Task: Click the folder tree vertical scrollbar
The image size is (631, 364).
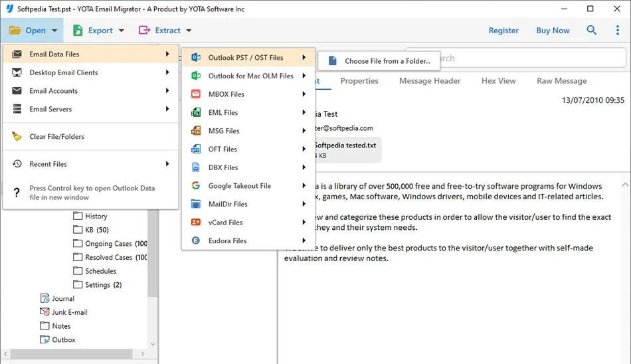Action: coord(152,253)
